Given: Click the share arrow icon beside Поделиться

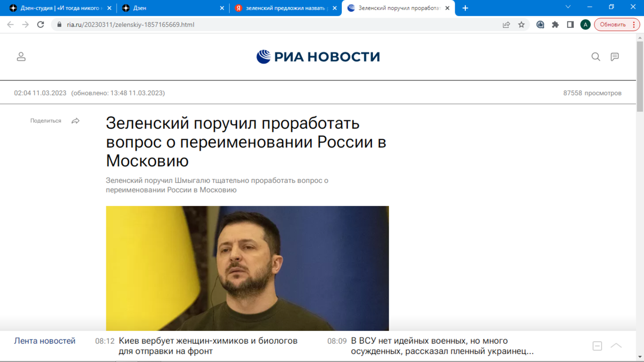Looking at the screenshot, I should point(76,121).
